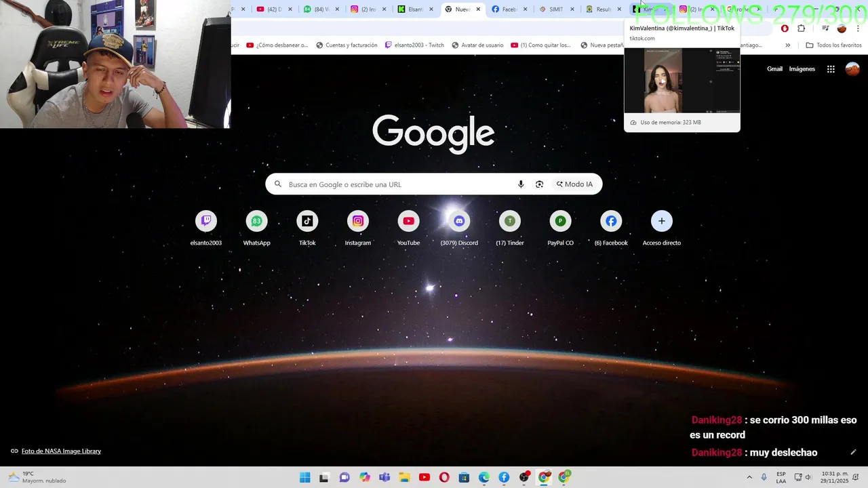Open the media controls toolbar icon
Viewport: 868px width, 488px height.
(825, 28)
